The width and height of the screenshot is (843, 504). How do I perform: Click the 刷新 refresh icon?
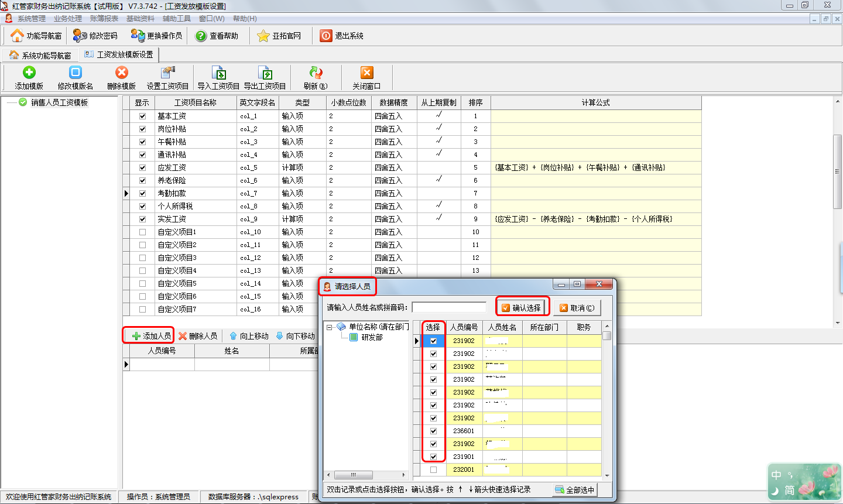(316, 73)
